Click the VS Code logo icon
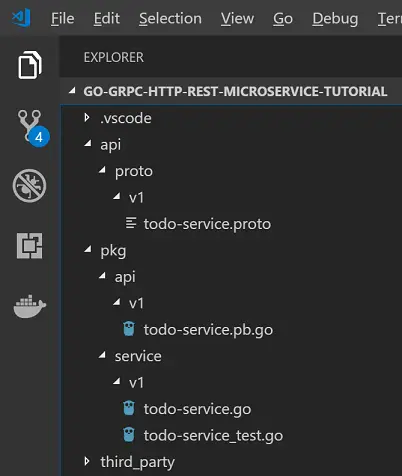 (x=21, y=18)
